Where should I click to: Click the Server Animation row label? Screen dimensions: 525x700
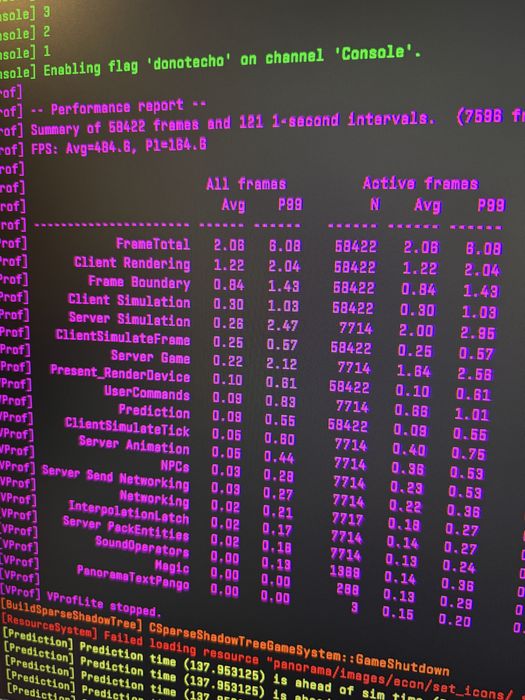click(134, 444)
